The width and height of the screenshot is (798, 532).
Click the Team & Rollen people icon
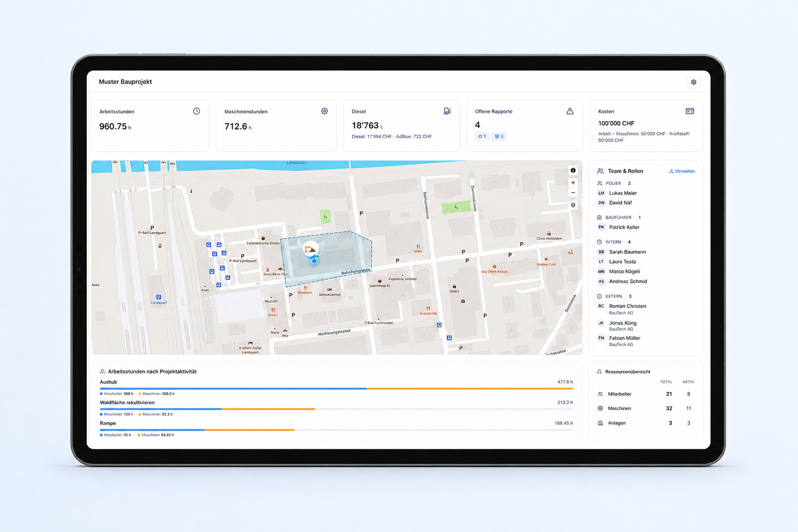click(601, 171)
